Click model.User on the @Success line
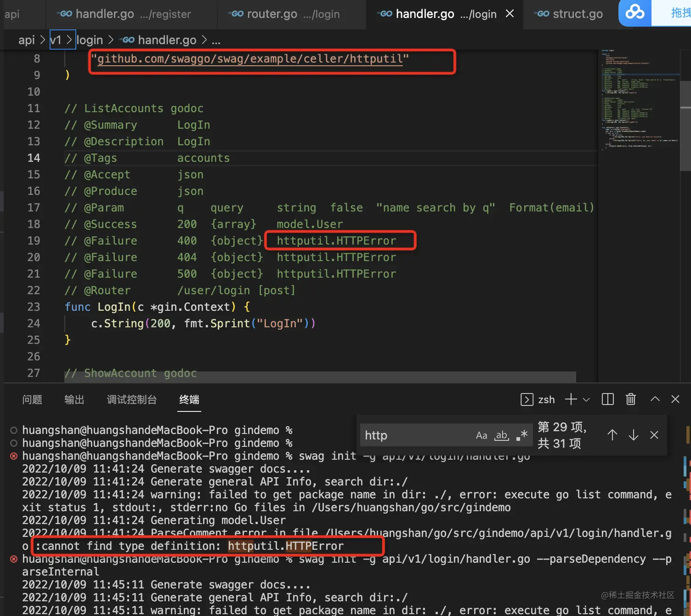 coord(310,224)
